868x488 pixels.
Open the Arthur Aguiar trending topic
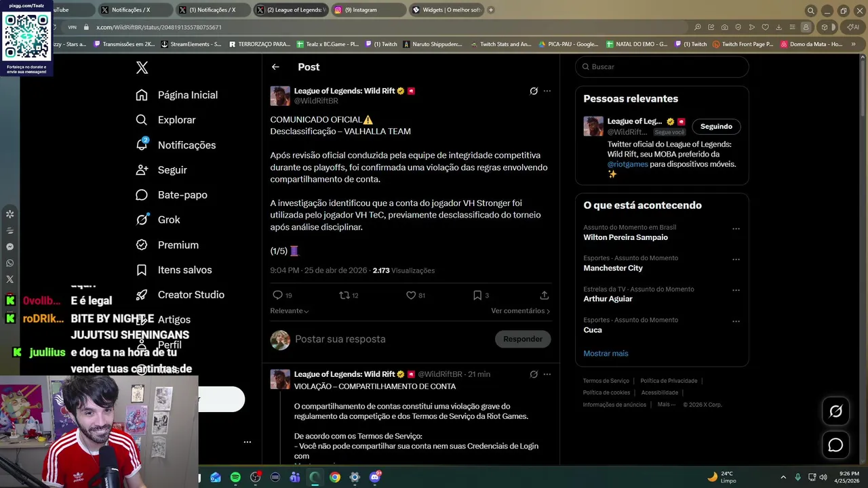pyautogui.click(x=608, y=299)
